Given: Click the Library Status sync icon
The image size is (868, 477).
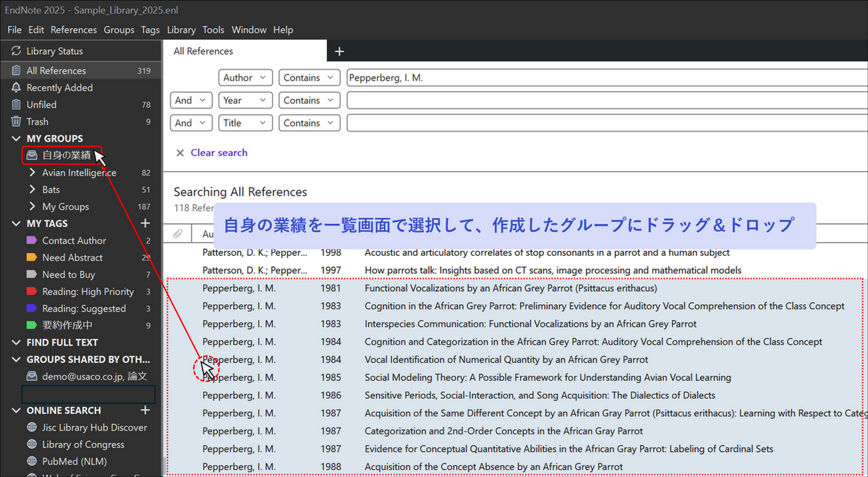Looking at the screenshot, I should (16, 51).
